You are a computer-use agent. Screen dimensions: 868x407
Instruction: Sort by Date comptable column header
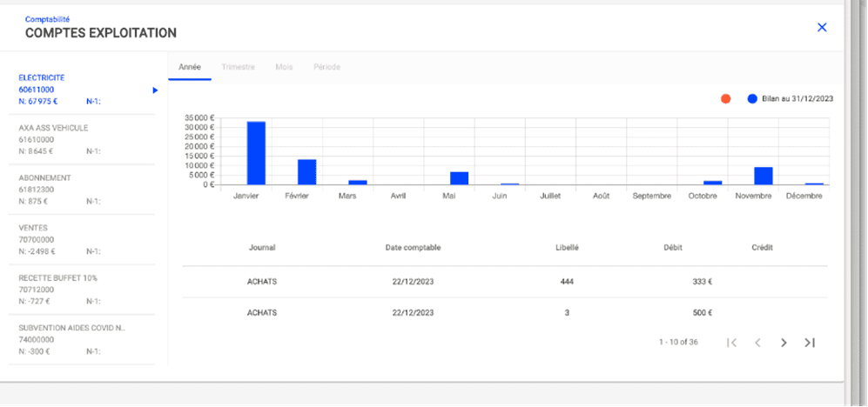click(x=413, y=248)
